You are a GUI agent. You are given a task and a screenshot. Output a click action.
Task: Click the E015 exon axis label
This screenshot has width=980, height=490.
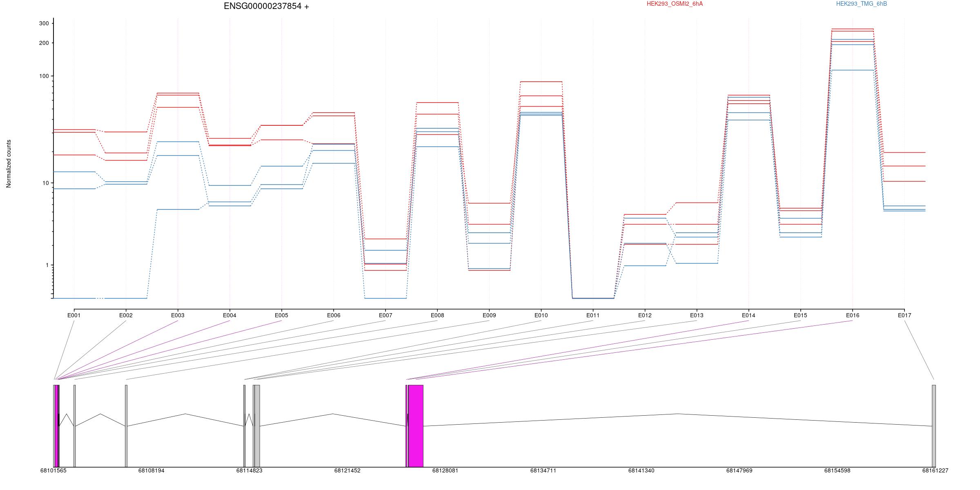(x=800, y=315)
